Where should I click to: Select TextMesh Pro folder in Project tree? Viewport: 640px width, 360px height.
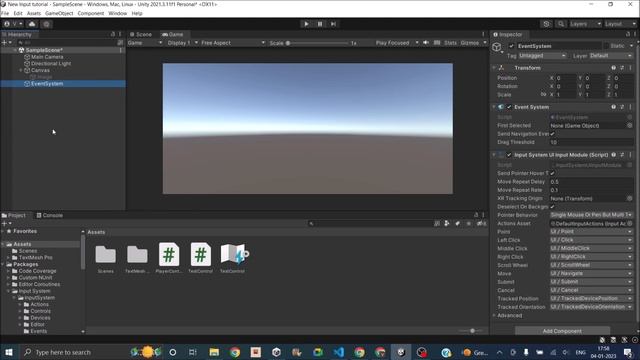(x=36, y=258)
